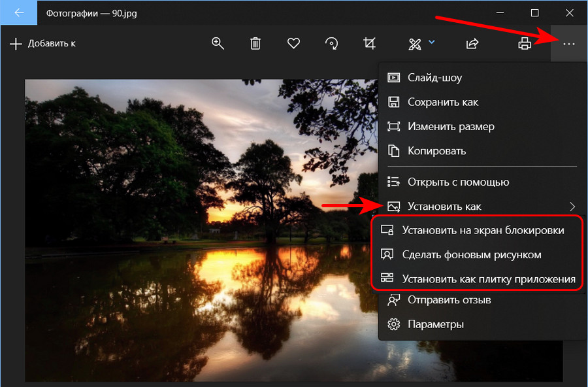Image resolution: width=588 pixels, height=387 pixels.
Task: Choose 'Установить на экран блокировки'
Action: click(482, 230)
